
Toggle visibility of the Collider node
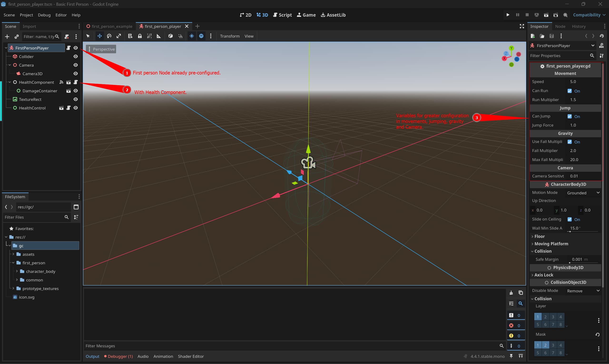coord(76,56)
